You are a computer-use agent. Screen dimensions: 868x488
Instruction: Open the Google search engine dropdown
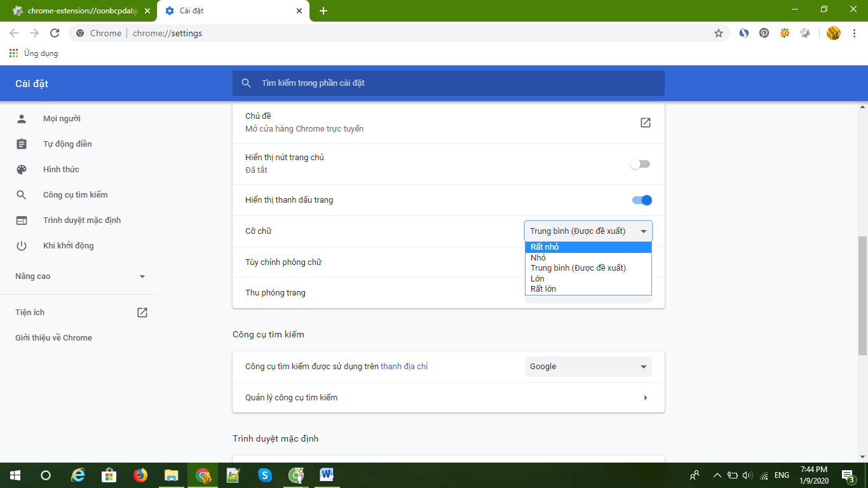click(588, 367)
